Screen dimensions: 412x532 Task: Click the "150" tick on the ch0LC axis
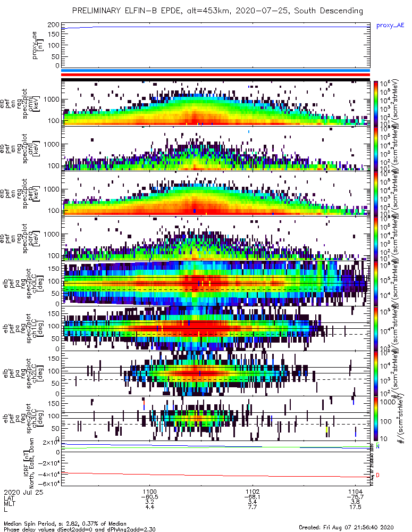click(54, 268)
